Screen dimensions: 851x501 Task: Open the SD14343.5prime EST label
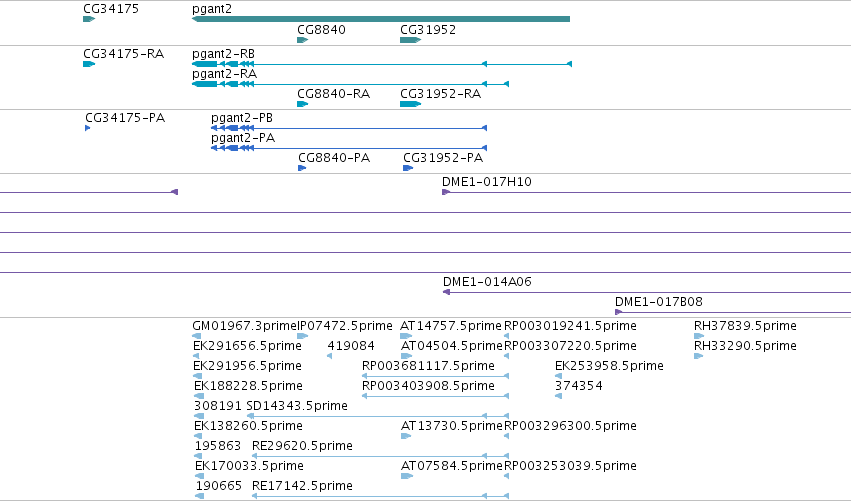point(297,406)
